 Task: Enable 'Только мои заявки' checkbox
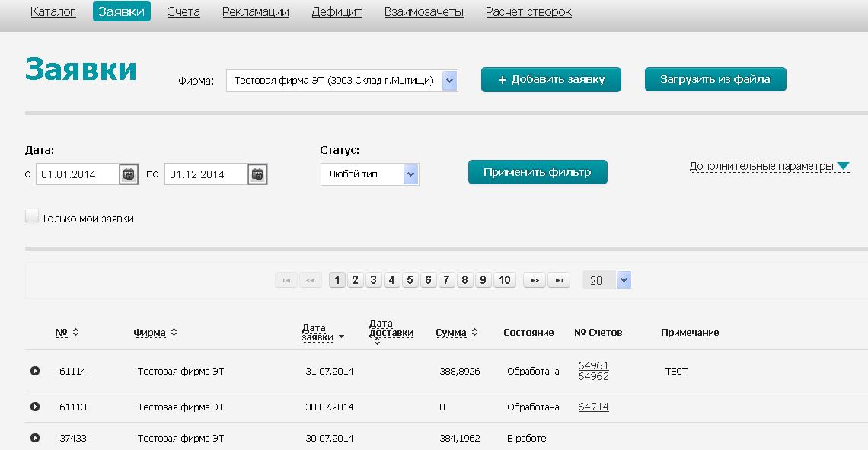[32, 217]
